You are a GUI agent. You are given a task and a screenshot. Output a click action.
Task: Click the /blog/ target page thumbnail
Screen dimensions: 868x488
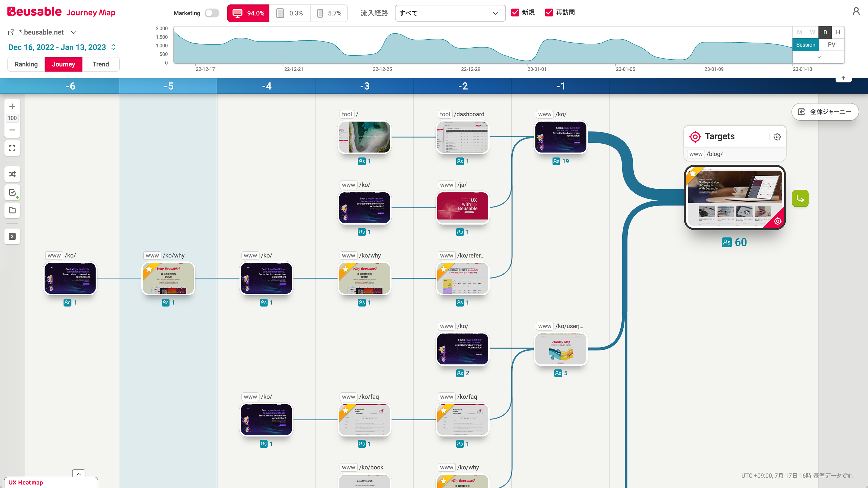[x=735, y=198]
